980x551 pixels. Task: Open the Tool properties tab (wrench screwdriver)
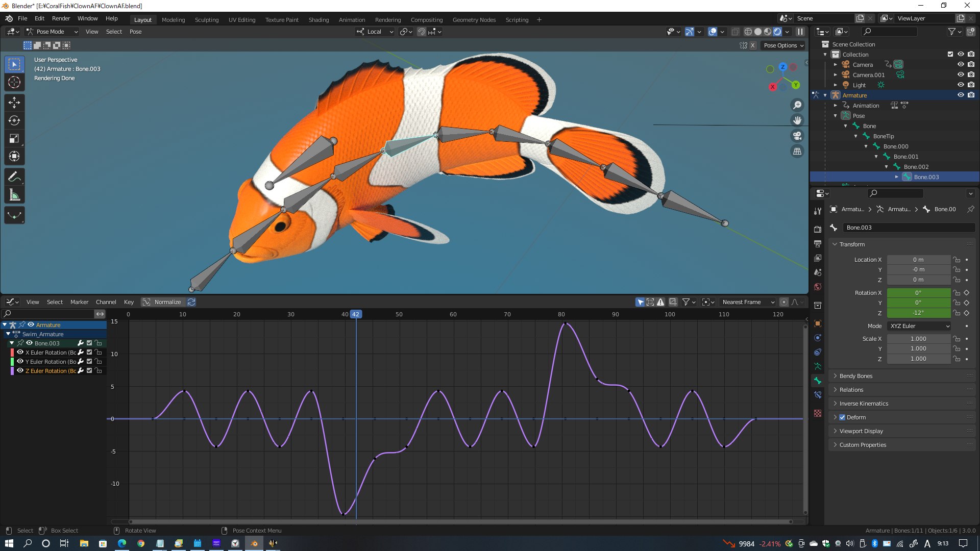point(817,211)
